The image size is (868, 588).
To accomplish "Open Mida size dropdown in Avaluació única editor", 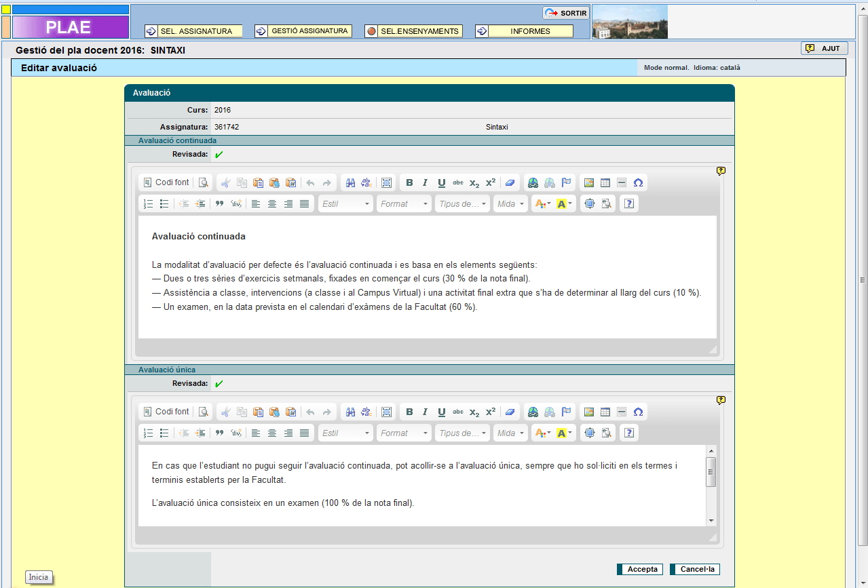I will tap(510, 433).
